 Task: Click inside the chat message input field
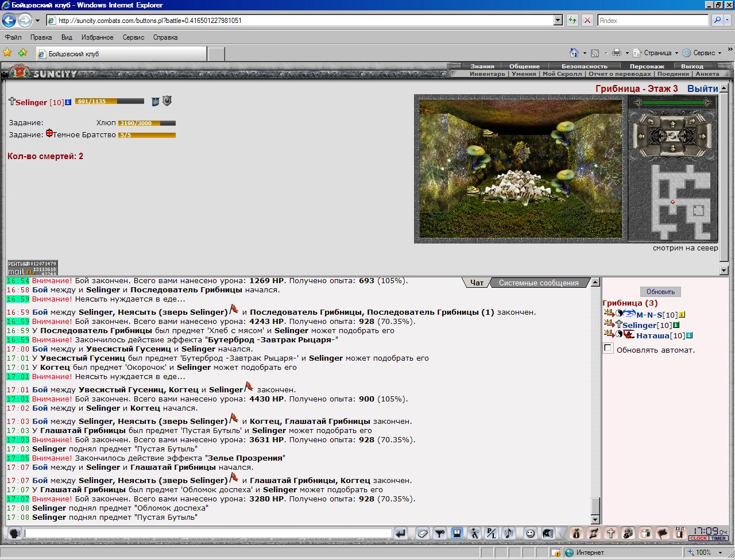tap(208, 534)
